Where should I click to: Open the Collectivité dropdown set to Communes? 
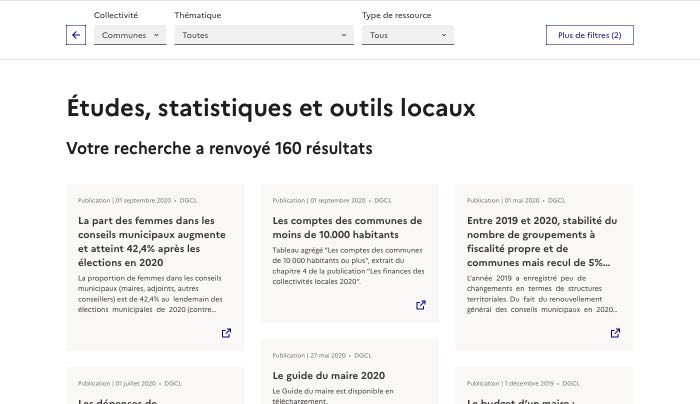[x=130, y=35]
